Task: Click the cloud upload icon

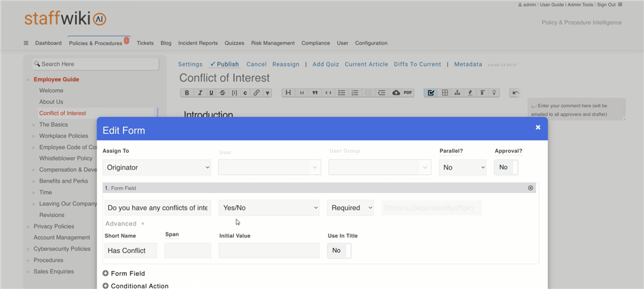Action: tap(395, 93)
